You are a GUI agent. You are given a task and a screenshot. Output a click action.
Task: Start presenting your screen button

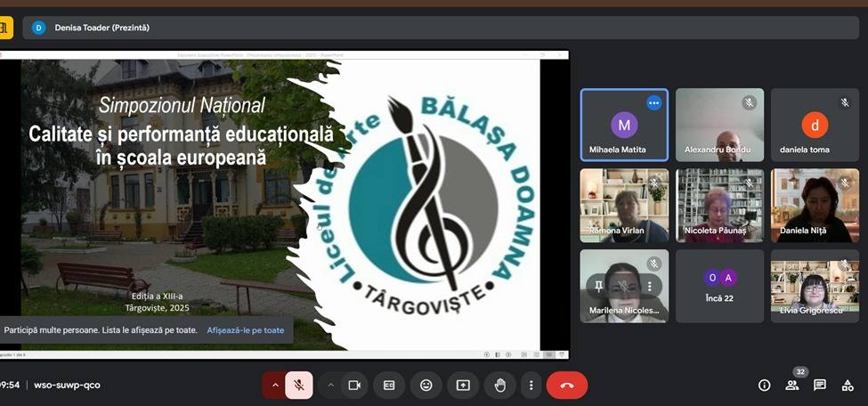coord(463,386)
